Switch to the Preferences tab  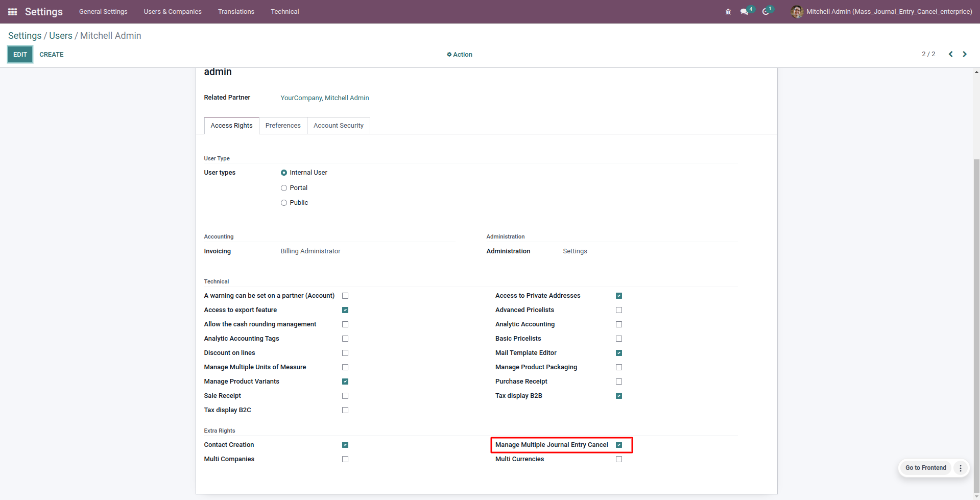click(283, 126)
